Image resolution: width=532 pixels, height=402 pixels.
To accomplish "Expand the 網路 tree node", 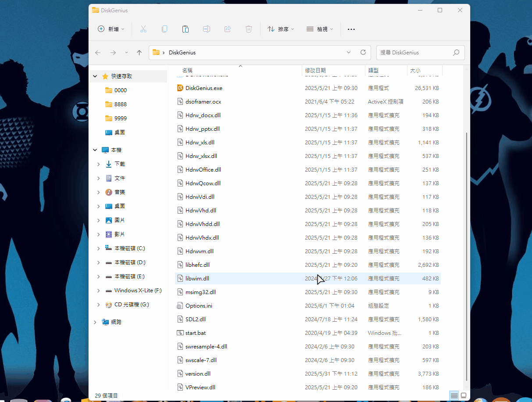I will pyautogui.click(x=95, y=322).
